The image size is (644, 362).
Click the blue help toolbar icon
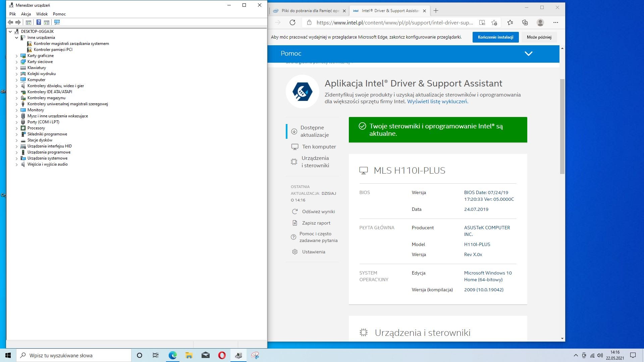tap(39, 22)
